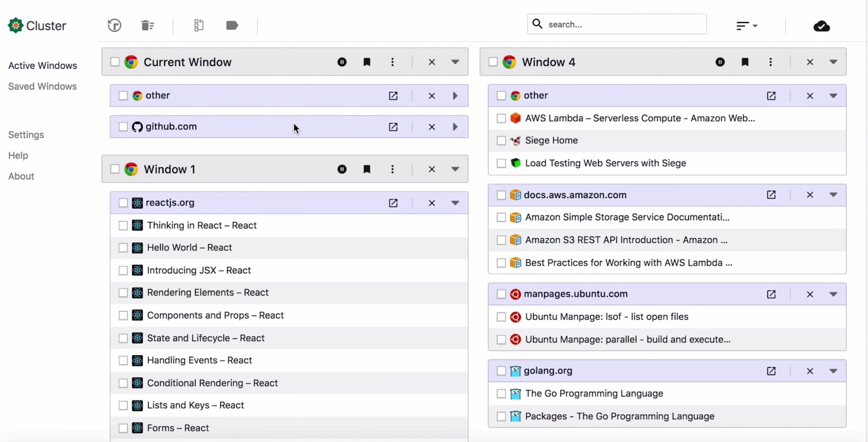Screen dimensions: 868x442
Task: Click the delete selected tabs trash icon
Action: tap(148, 25)
